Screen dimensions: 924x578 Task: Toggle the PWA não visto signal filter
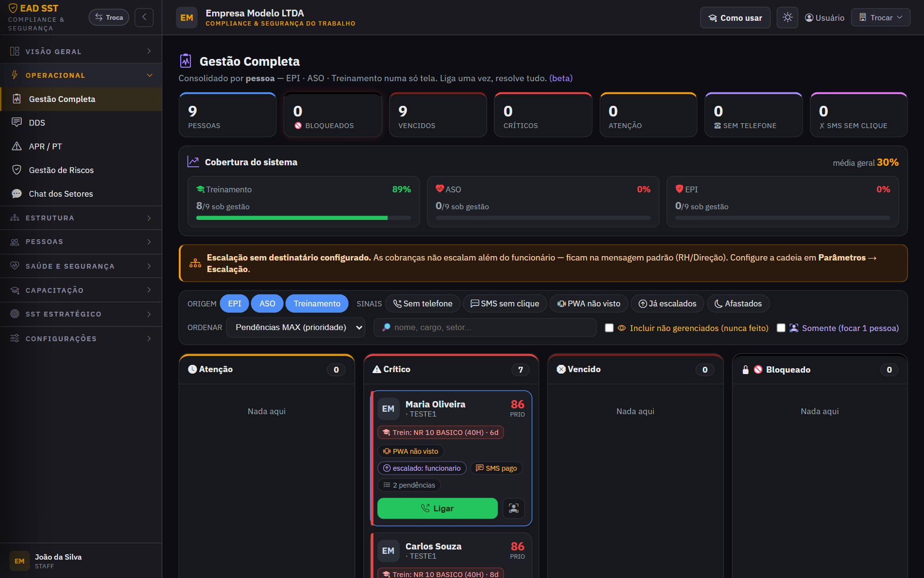589,303
